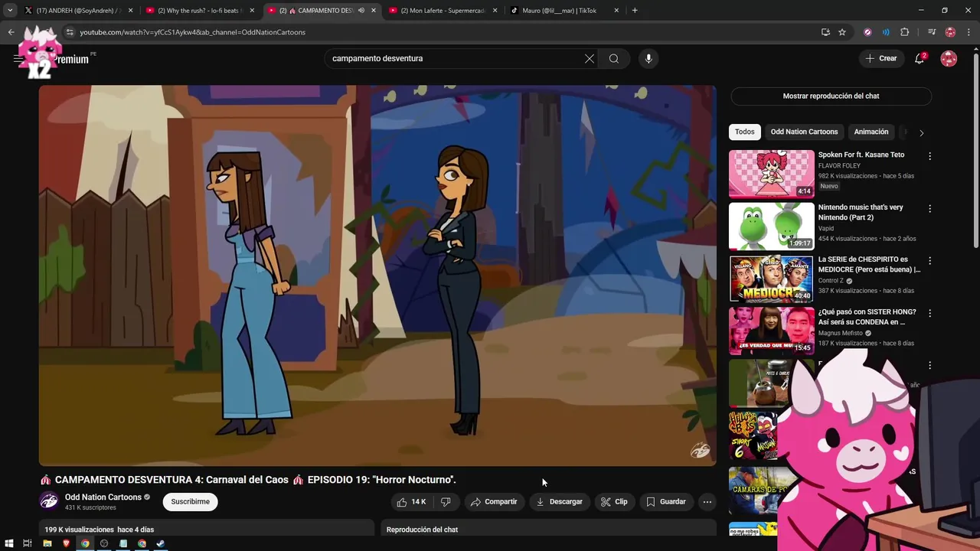The height and width of the screenshot is (551, 980).
Task: Open options menu for SISTER HONG video
Action: click(x=929, y=313)
